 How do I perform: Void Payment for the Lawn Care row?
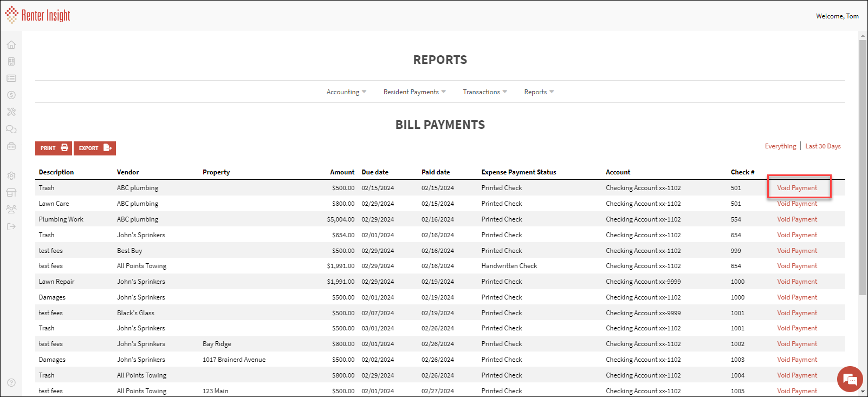pyautogui.click(x=797, y=204)
